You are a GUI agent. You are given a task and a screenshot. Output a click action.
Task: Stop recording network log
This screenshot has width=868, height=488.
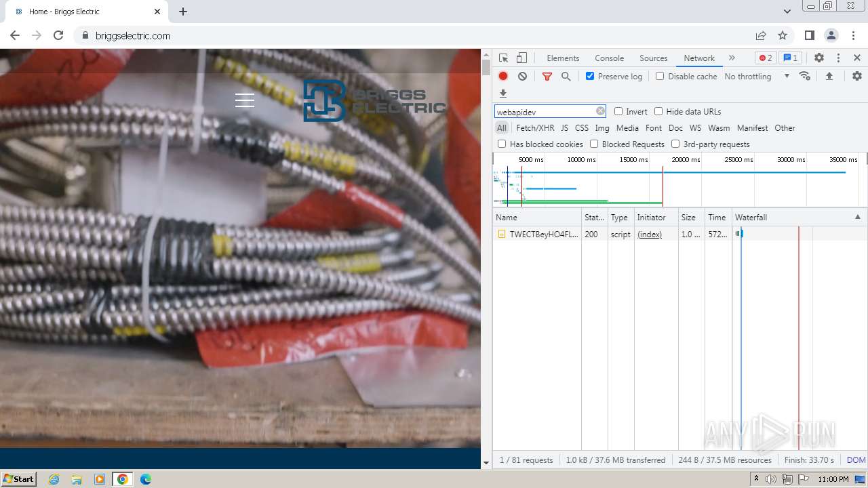click(503, 77)
